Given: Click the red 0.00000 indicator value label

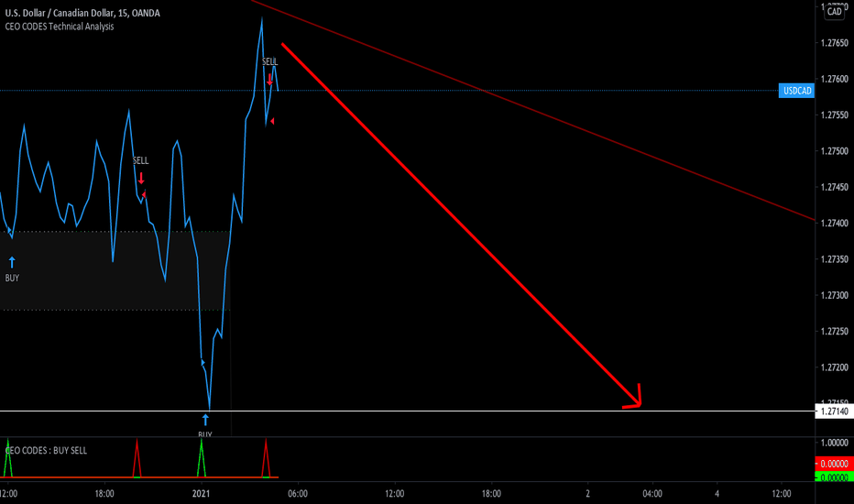Looking at the screenshot, I should (x=834, y=464).
